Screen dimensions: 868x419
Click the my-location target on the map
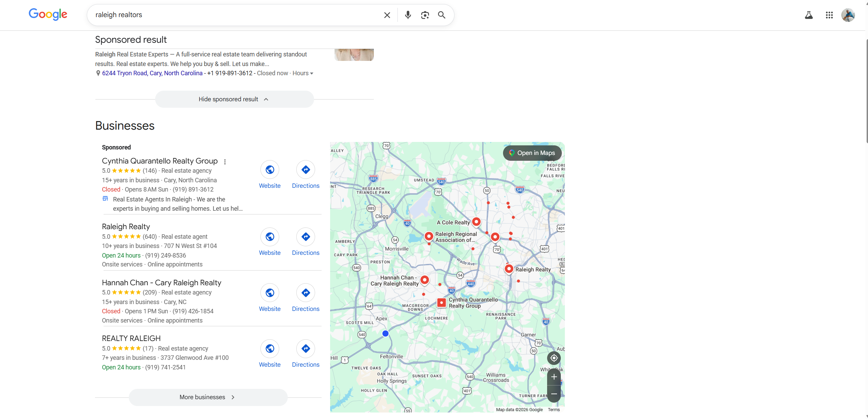click(x=554, y=358)
